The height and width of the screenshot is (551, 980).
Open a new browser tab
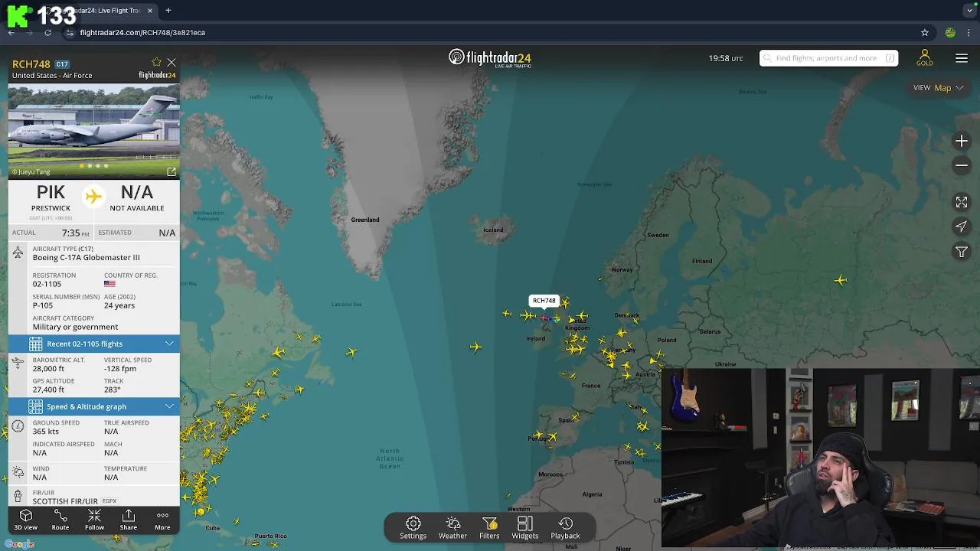(x=168, y=11)
